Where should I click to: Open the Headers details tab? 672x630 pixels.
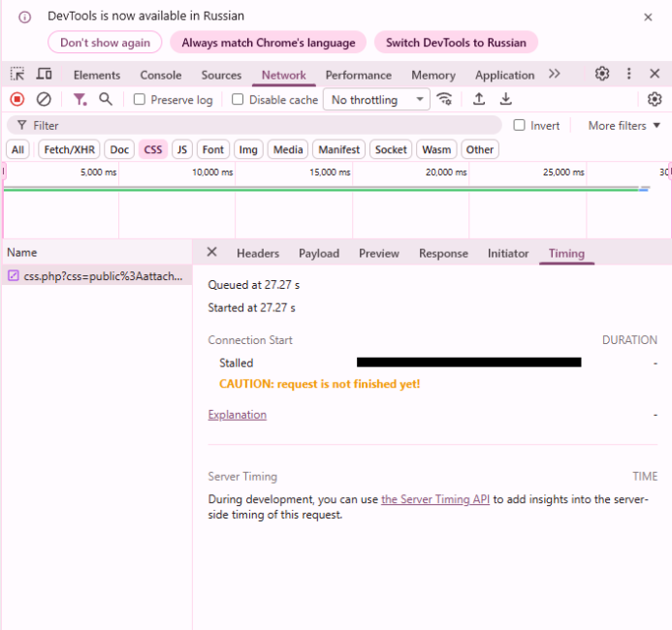[x=258, y=253]
